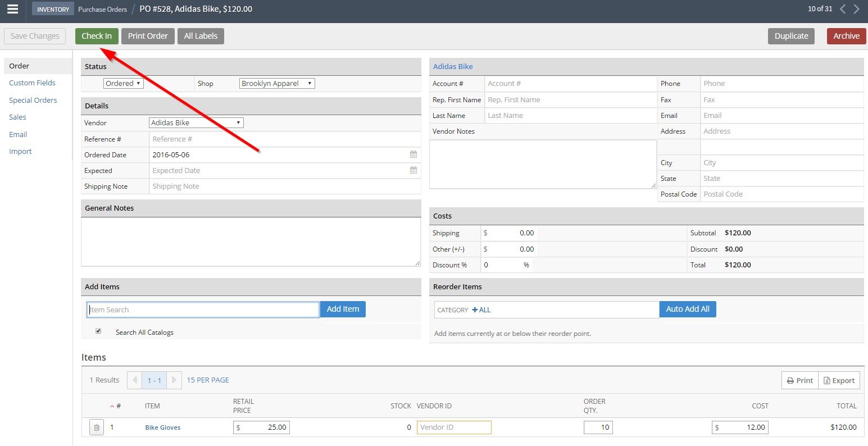Click the Add Item button

pos(343,309)
